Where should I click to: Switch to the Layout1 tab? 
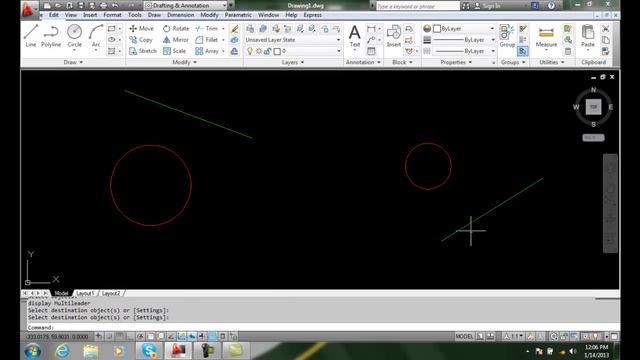85,293
